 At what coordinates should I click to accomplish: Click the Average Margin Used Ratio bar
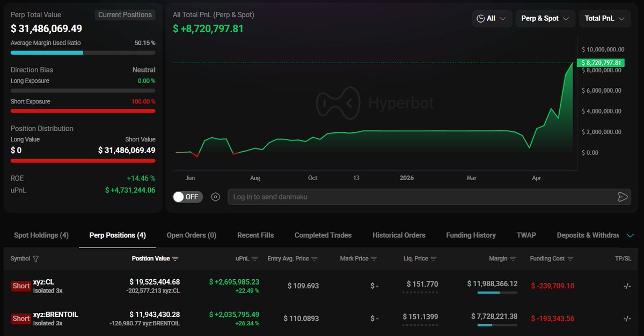click(83, 53)
